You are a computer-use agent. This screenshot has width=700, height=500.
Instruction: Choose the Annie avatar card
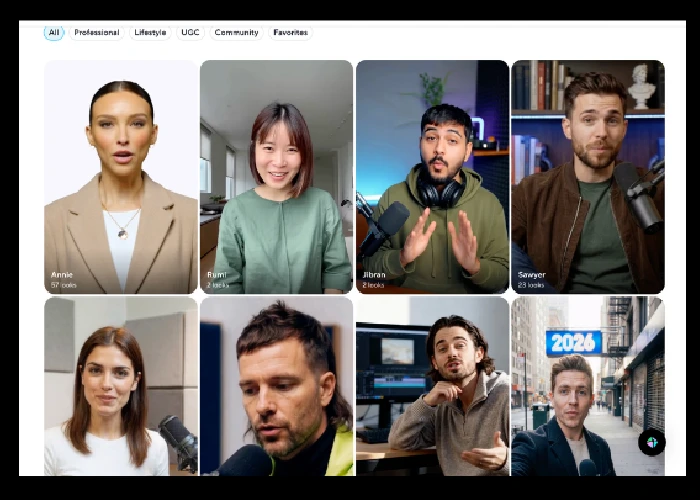pyautogui.click(x=121, y=175)
